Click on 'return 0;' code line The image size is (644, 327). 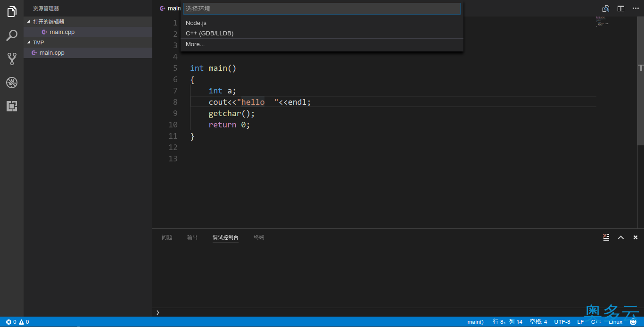(229, 125)
